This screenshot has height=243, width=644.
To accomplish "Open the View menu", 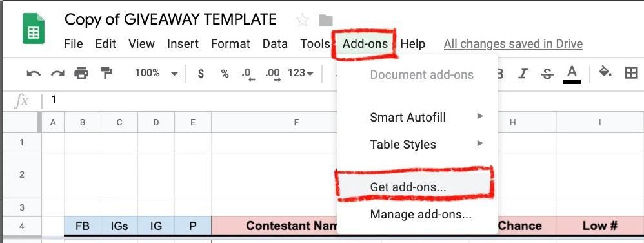I will pos(142,43).
